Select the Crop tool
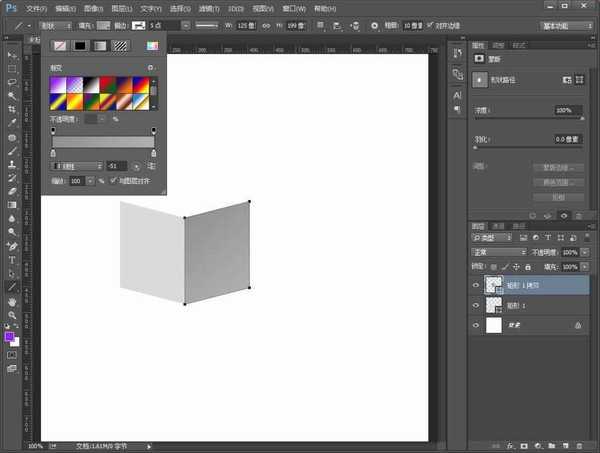Image resolution: width=600 pixels, height=453 pixels. (12, 109)
